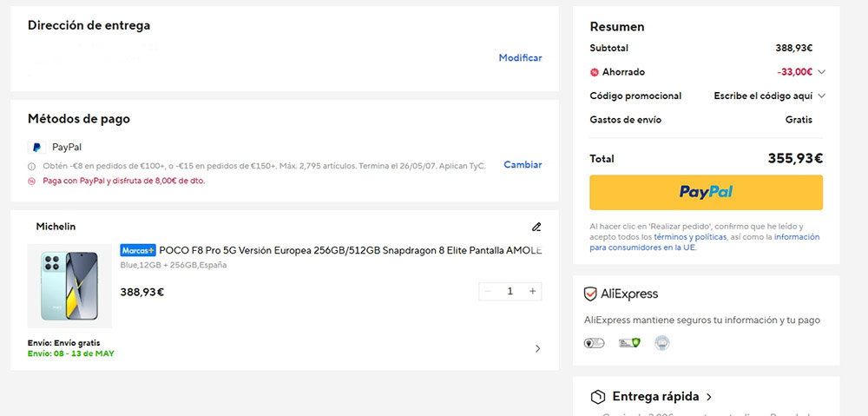Click the first security certification badge
Image resolution: width=868 pixels, height=416 pixels.
595,343
